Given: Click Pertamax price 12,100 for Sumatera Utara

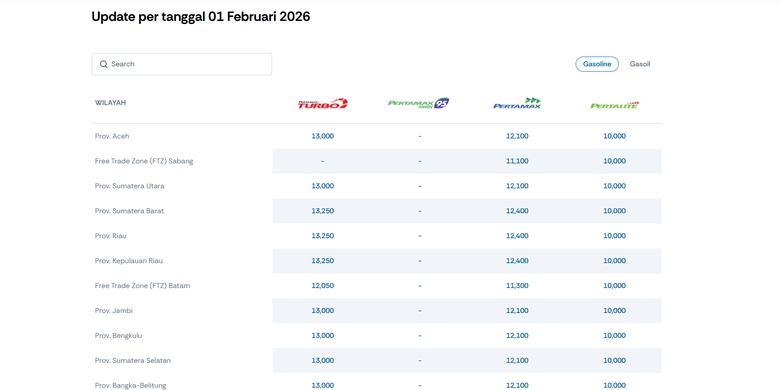Looking at the screenshot, I should pyautogui.click(x=517, y=186).
